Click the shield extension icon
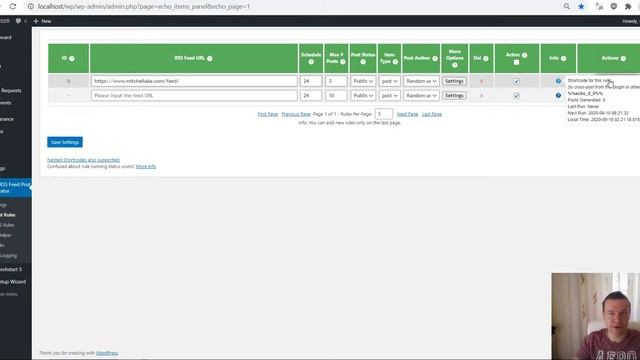640x360 pixels. (x=613, y=7)
